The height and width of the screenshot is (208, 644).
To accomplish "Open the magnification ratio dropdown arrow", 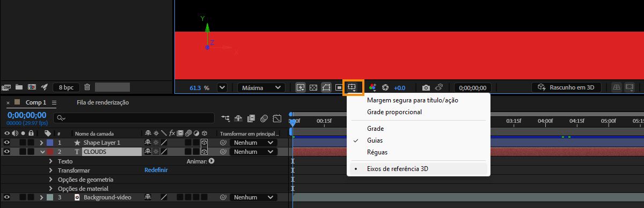I will (222, 87).
